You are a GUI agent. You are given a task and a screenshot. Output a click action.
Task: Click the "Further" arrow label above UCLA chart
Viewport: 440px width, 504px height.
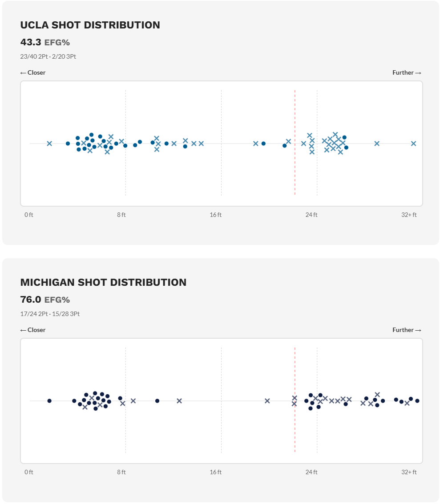[407, 72]
